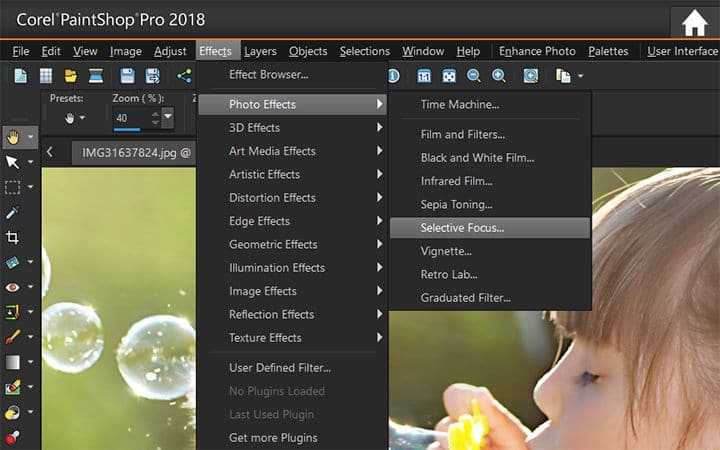Click the User Interface button
The width and height of the screenshot is (720, 450).
[x=682, y=51]
